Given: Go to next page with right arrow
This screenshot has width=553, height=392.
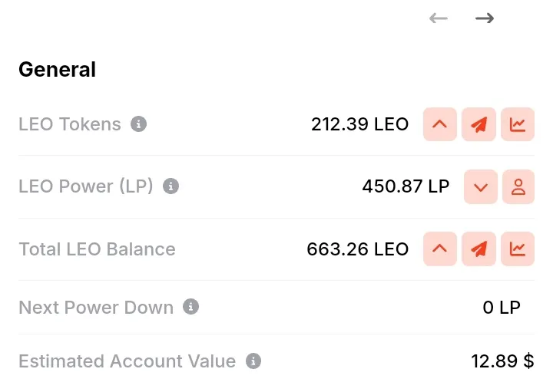Looking at the screenshot, I should tap(485, 18).
